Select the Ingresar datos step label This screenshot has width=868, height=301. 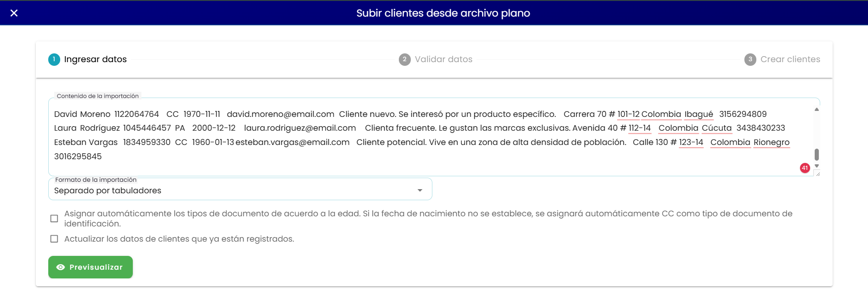pyautogui.click(x=96, y=59)
